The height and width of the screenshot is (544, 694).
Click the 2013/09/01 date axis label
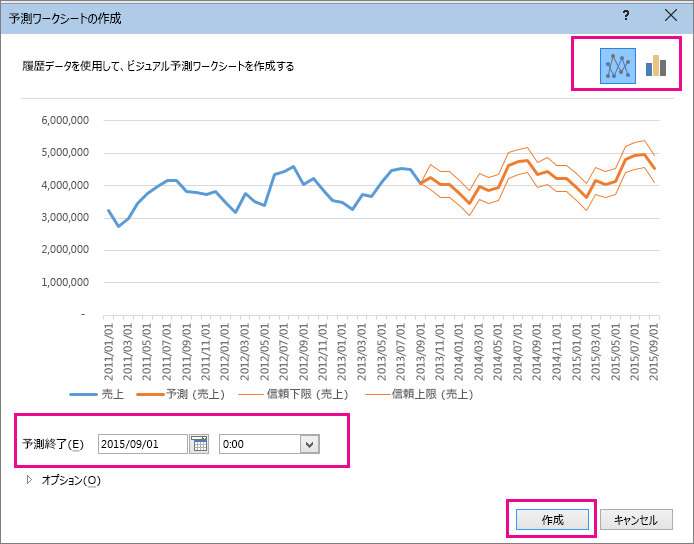[x=420, y=352]
